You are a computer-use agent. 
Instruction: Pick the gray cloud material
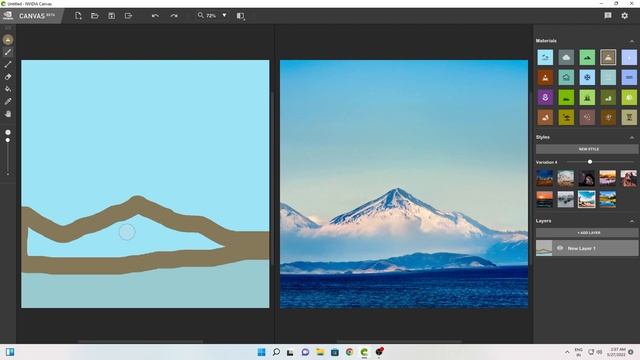566,58
